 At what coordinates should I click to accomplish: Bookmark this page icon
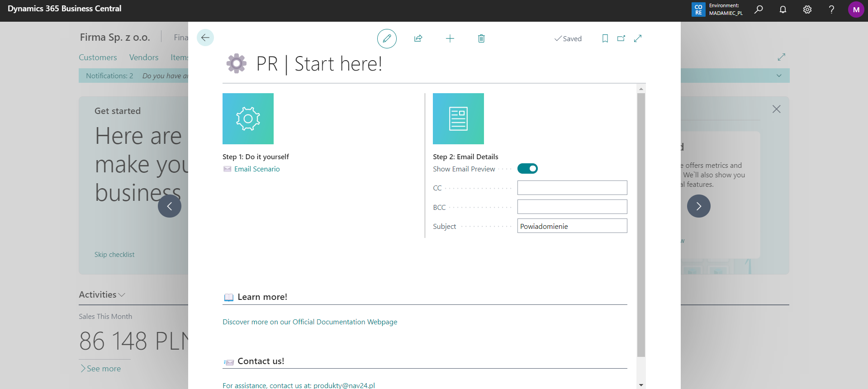point(605,38)
